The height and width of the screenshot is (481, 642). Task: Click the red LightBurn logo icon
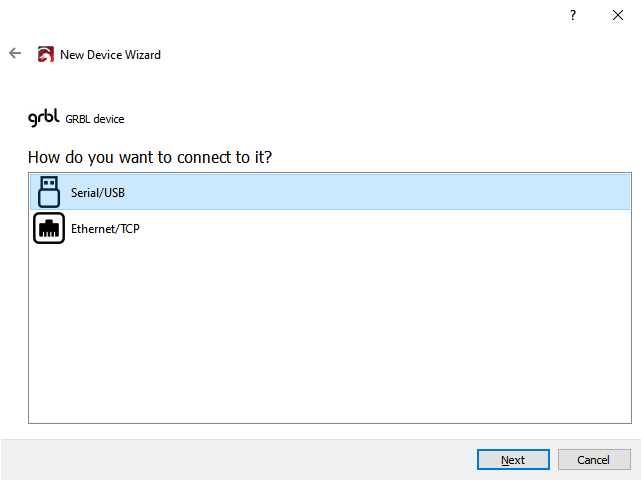45,55
